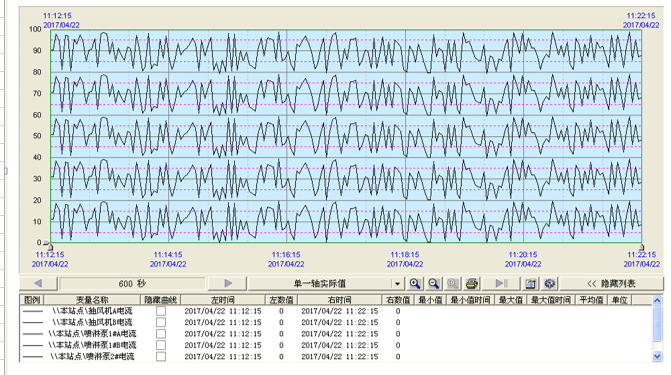671x375 pixels.
Task: Toggle hide-curve checkbox for 抽风机A电流
Action: 161,311
